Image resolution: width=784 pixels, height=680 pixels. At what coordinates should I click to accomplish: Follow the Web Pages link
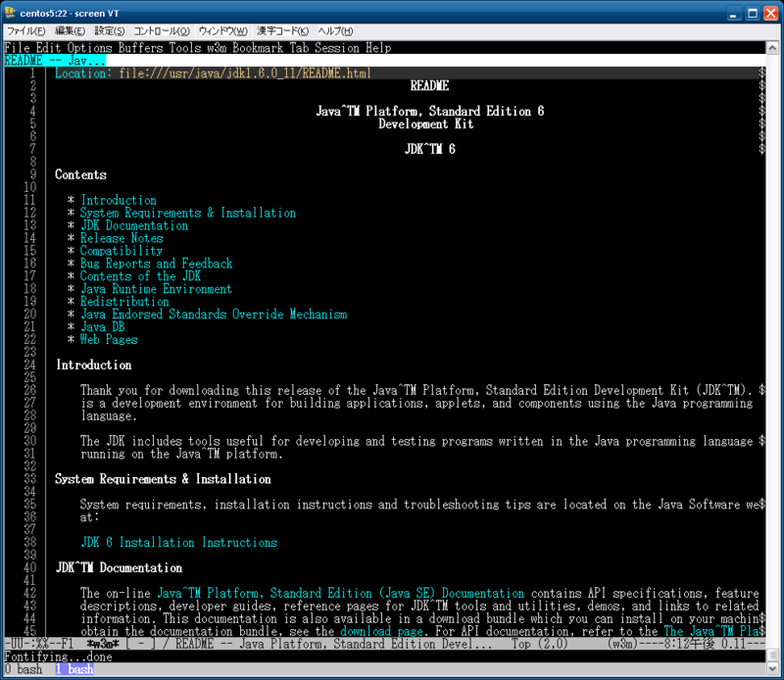109,340
